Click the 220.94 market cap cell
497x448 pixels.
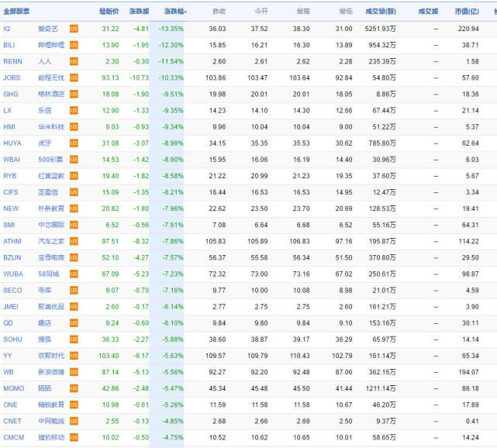(468, 29)
